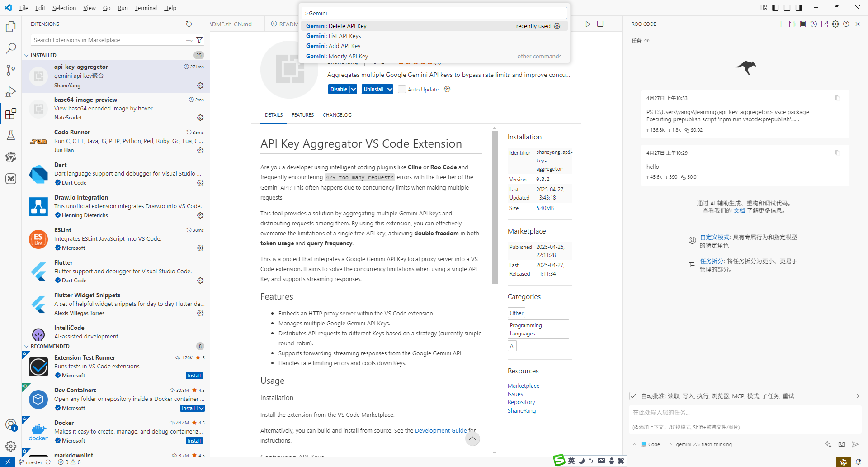The image size is (868, 467).
Task: Configure the Delete API Key command keybinding
Action: tap(557, 26)
